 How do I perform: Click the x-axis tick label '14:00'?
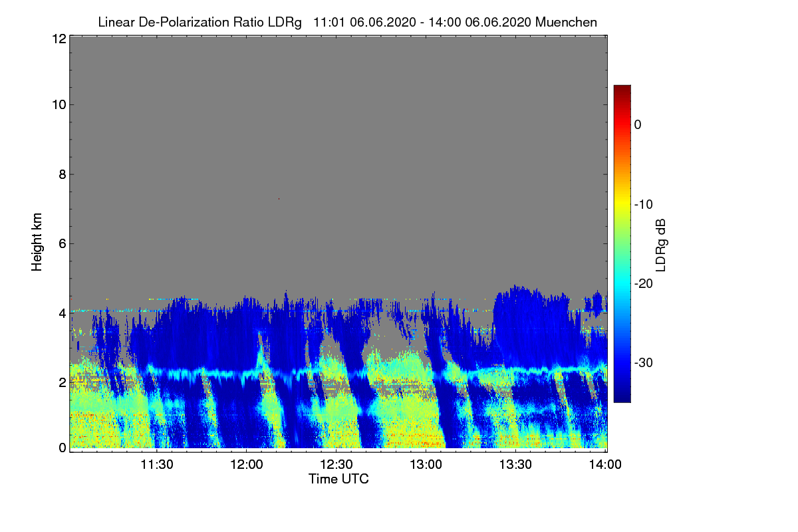point(606,465)
